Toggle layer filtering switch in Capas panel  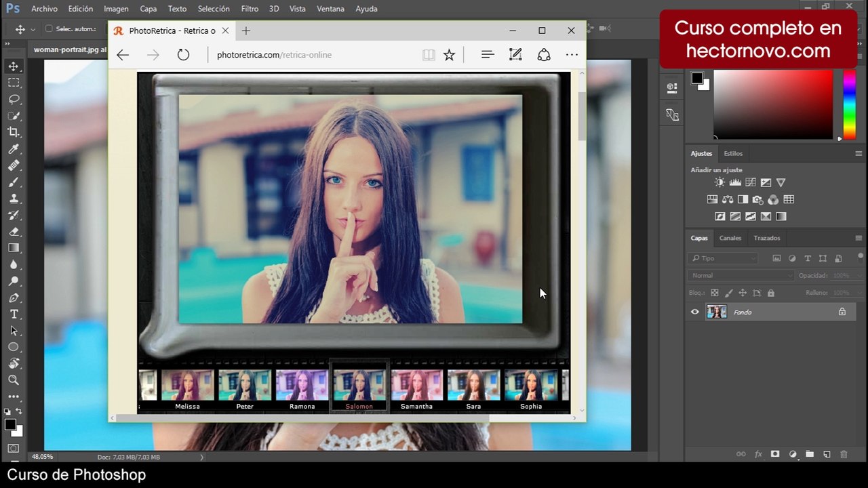(x=861, y=257)
